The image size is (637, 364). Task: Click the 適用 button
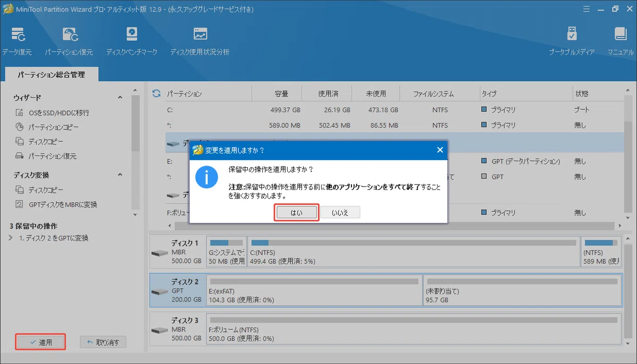coord(40,342)
